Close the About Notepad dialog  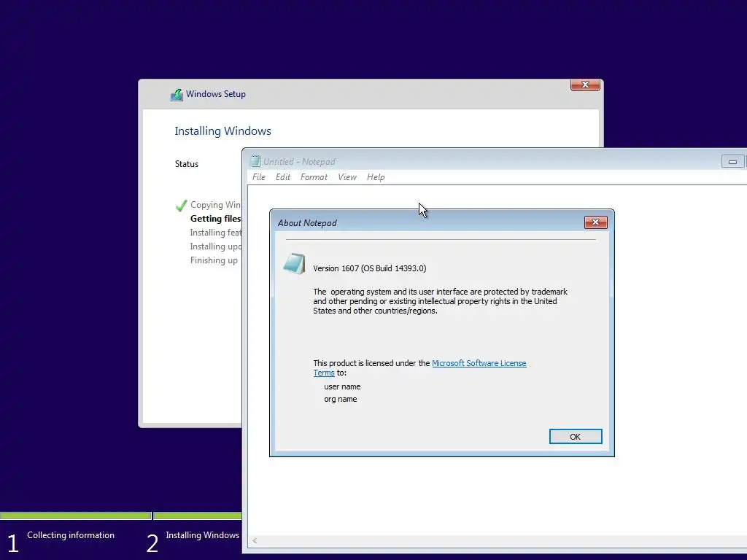pos(595,222)
